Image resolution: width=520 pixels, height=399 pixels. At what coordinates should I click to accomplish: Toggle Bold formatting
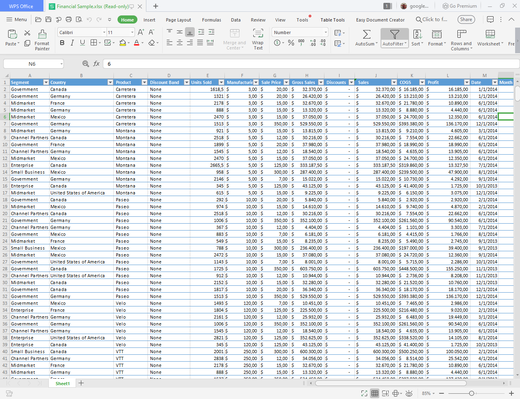click(x=62, y=43)
